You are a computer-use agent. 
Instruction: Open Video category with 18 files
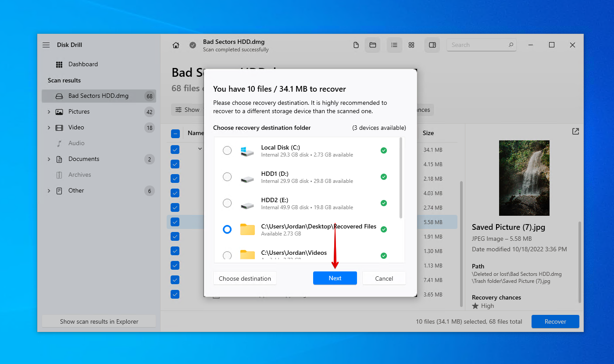(99, 128)
